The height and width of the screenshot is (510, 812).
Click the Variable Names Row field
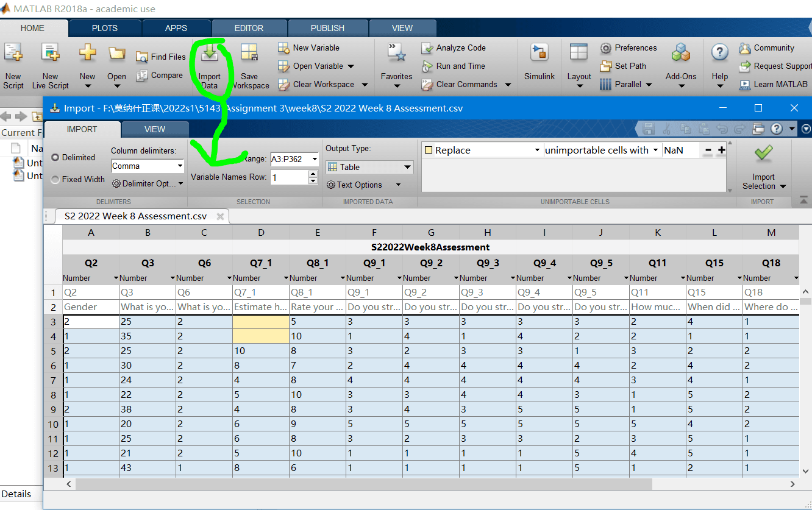click(290, 177)
